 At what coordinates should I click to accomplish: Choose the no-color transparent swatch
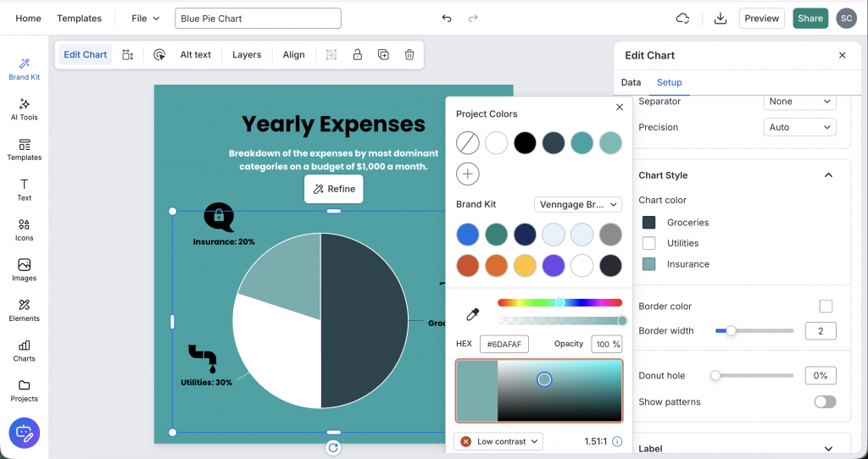(x=468, y=142)
